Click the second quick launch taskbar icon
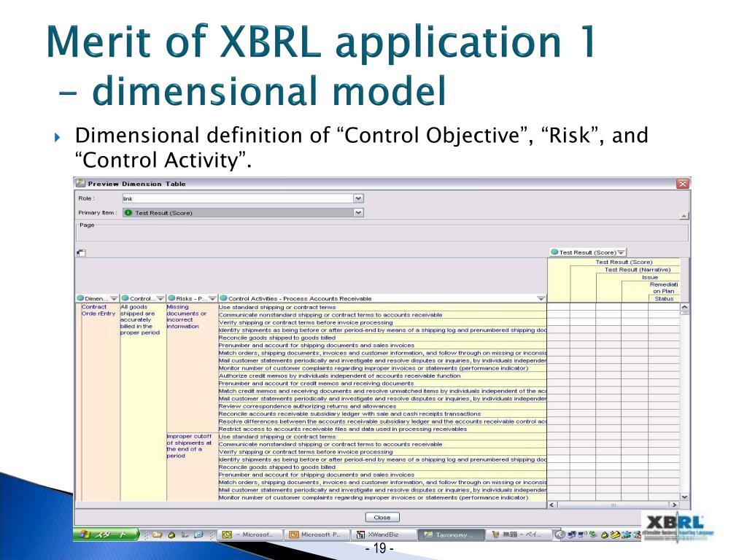The image size is (747, 560). tap(171, 534)
